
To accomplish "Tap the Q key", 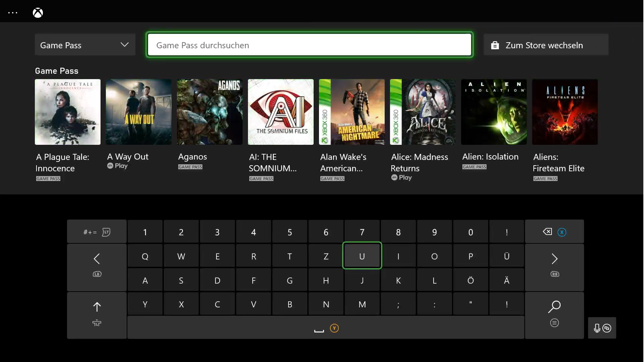I will tap(145, 256).
